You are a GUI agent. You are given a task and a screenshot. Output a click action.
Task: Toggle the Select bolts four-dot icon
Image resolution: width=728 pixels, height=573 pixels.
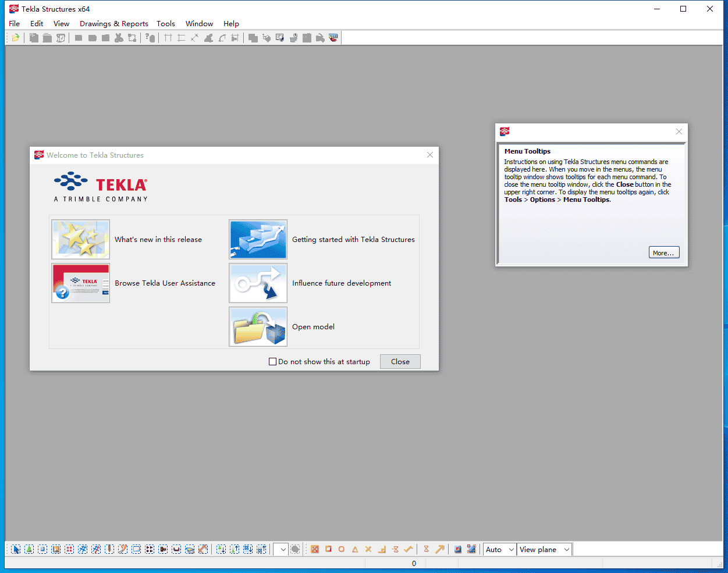[150, 549]
